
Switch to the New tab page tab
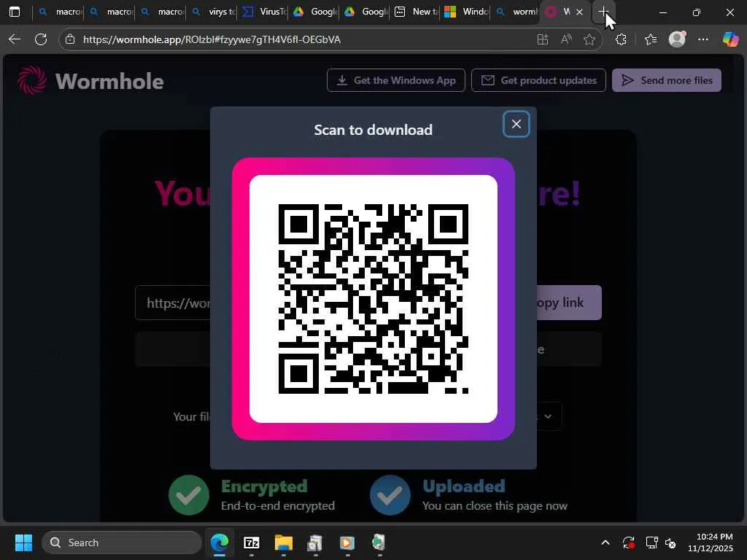click(x=417, y=12)
